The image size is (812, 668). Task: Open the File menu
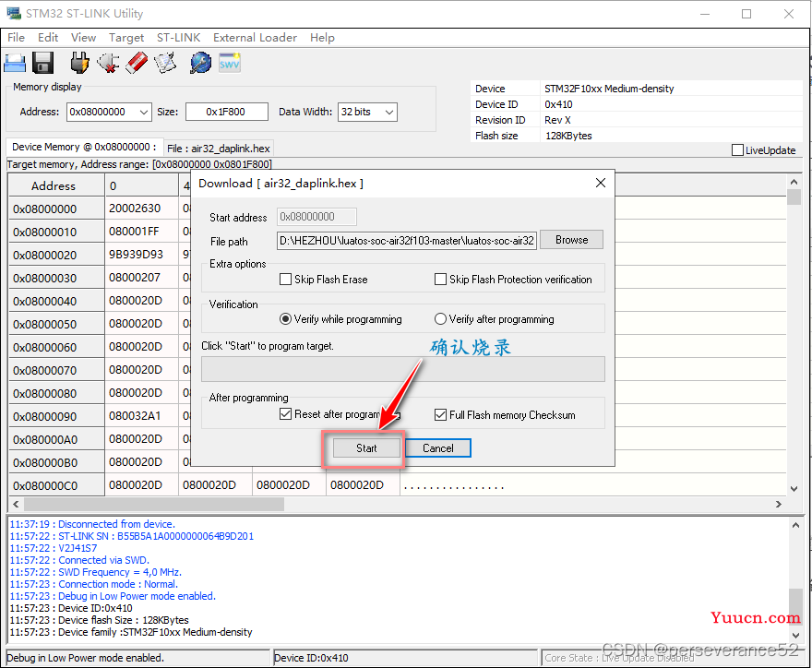[16, 38]
